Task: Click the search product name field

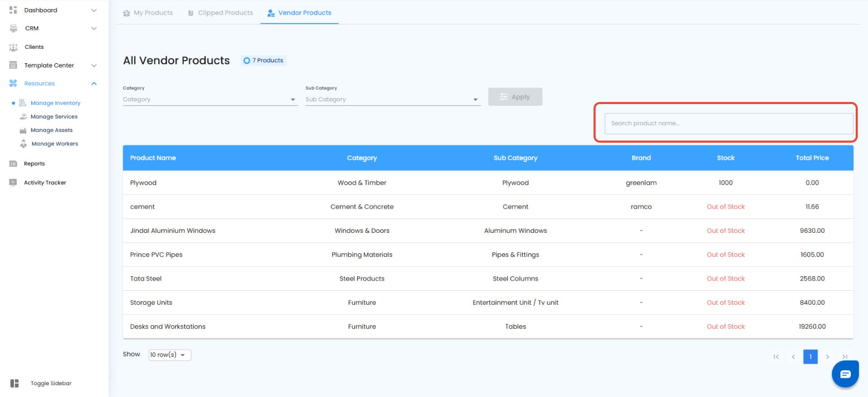Action: [728, 123]
